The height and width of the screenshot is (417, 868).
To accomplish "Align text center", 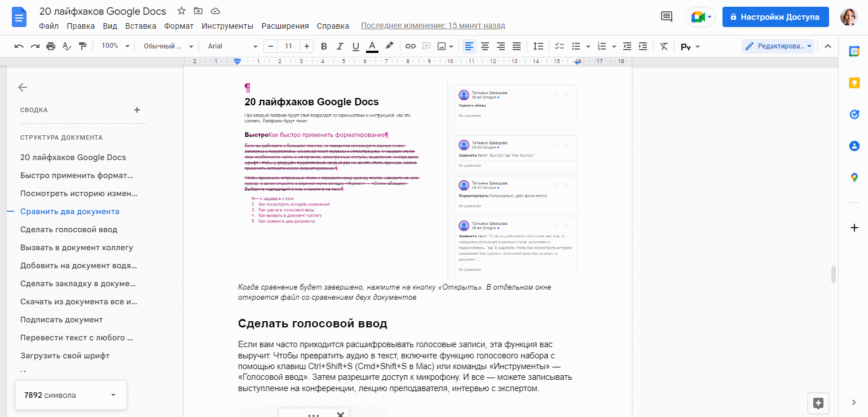I will [x=484, y=46].
